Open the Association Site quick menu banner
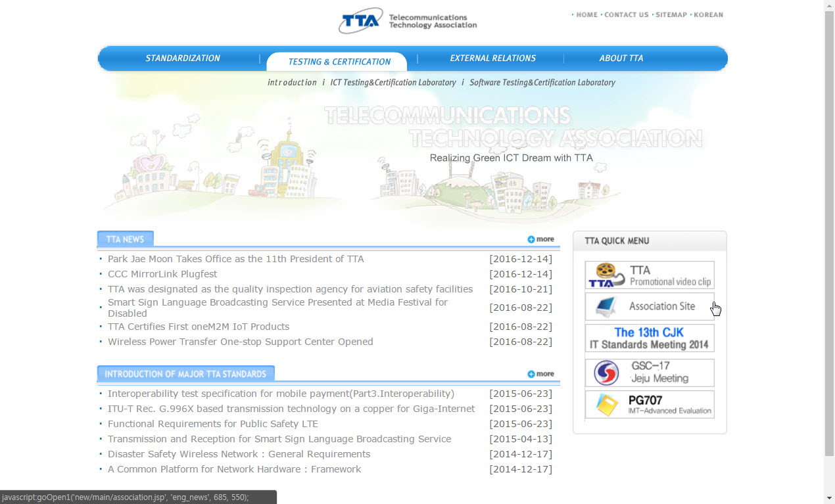 point(649,306)
